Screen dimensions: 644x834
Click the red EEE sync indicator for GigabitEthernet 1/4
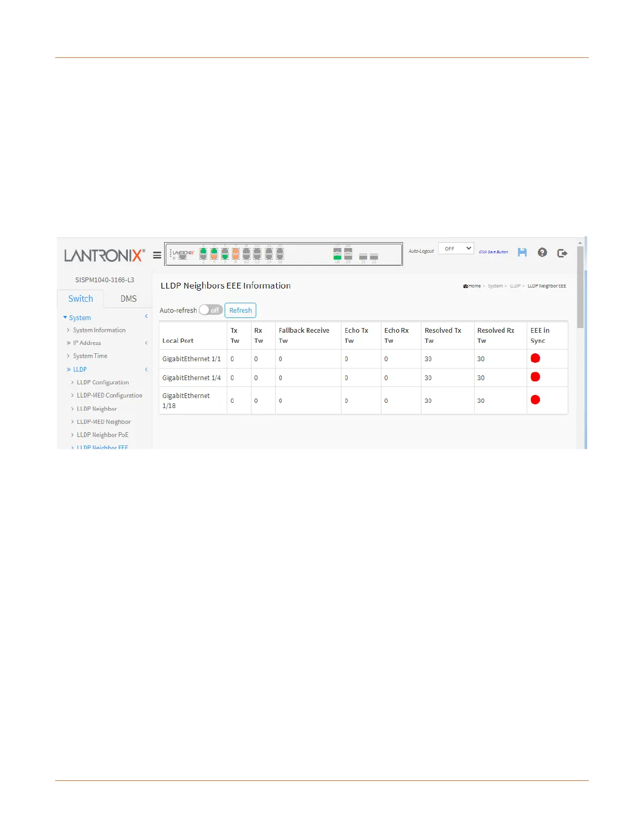(x=536, y=377)
